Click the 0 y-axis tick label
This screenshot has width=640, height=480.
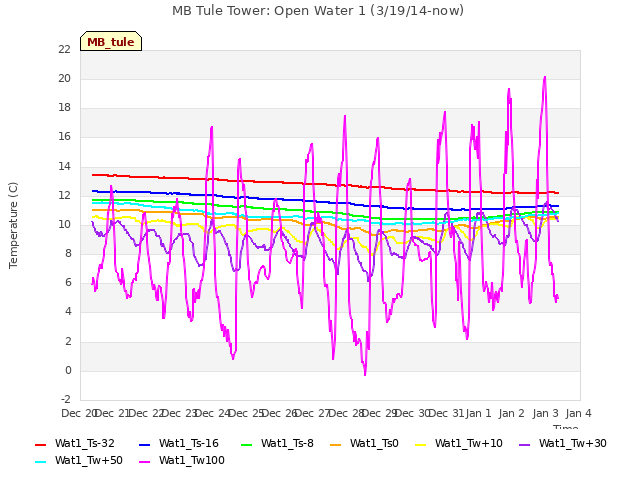click(68, 371)
